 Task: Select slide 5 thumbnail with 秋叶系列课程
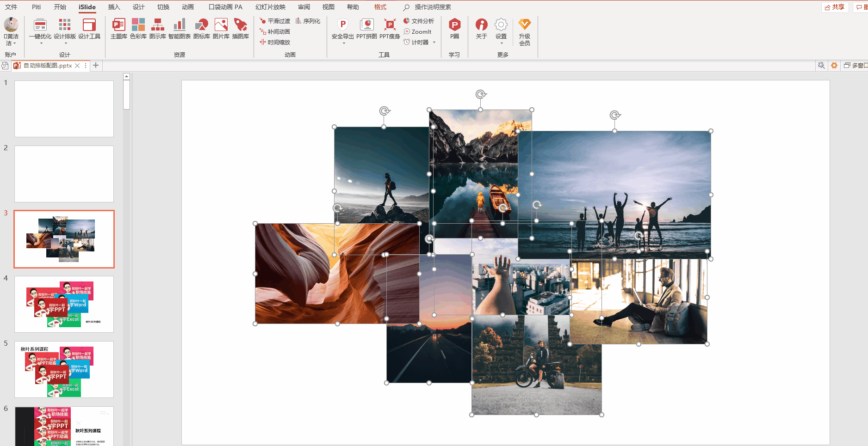(64, 369)
